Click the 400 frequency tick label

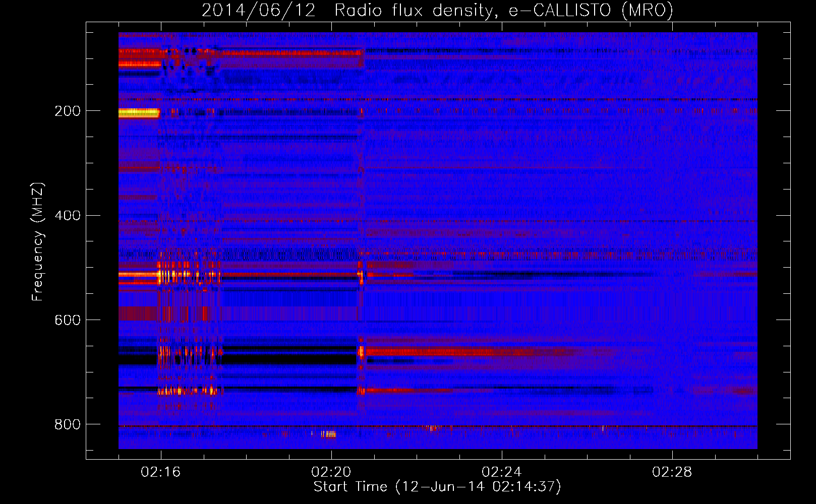pyautogui.click(x=68, y=216)
